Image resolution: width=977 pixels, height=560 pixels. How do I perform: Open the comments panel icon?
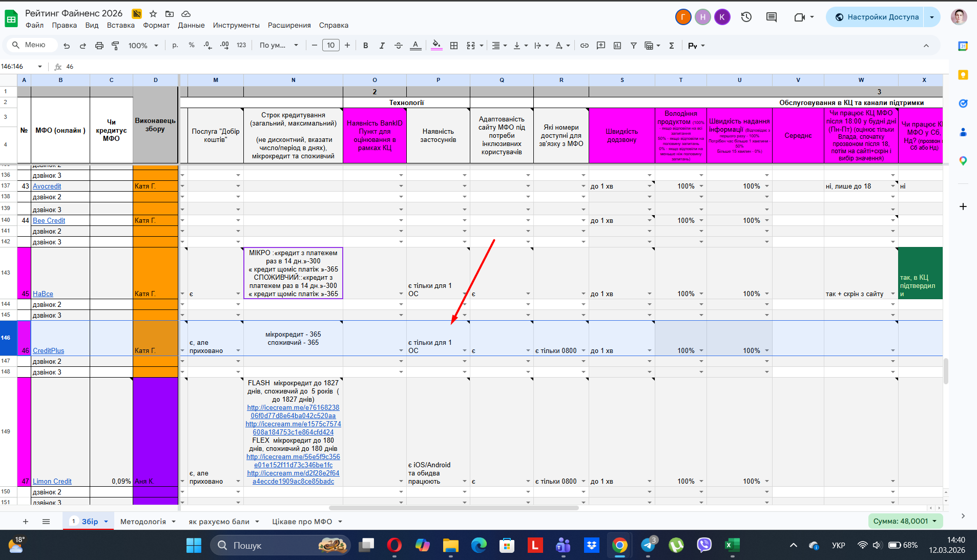tap(772, 17)
